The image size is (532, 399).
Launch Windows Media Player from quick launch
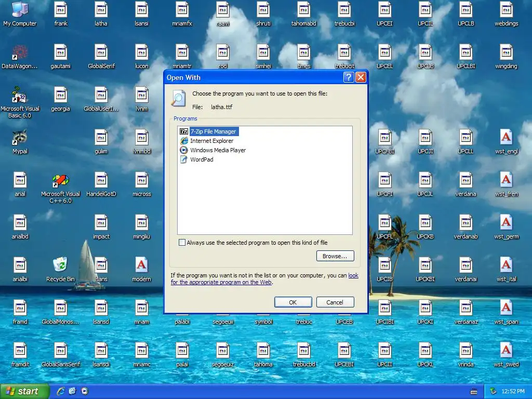coord(85,391)
